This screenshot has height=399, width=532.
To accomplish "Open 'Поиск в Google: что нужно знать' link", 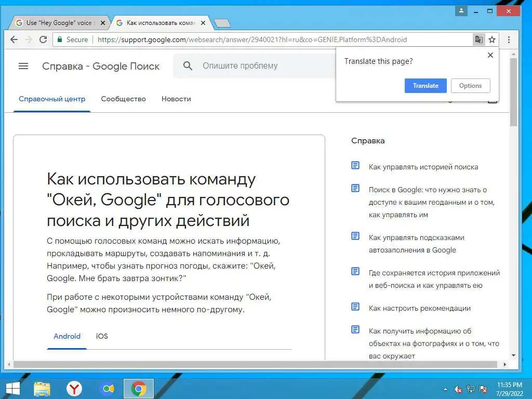I will (x=432, y=202).
